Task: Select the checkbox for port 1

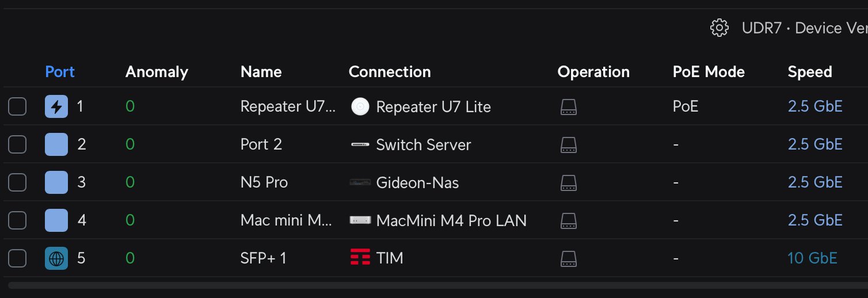Action: (17, 106)
